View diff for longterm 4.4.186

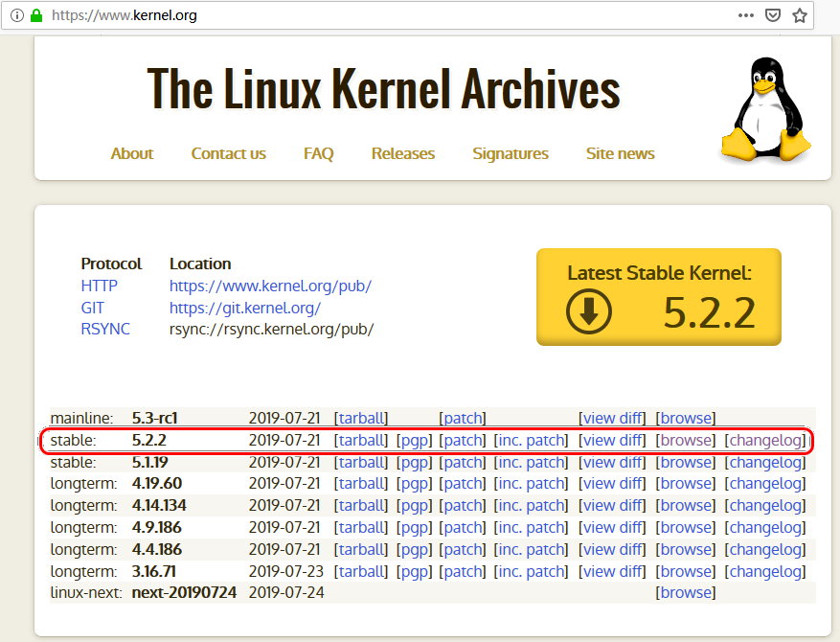[612, 549]
